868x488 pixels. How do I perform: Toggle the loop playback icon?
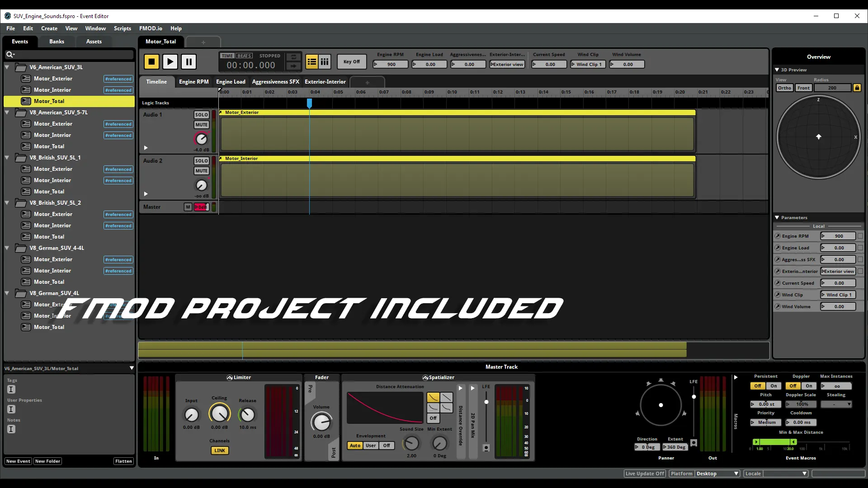(293, 57)
